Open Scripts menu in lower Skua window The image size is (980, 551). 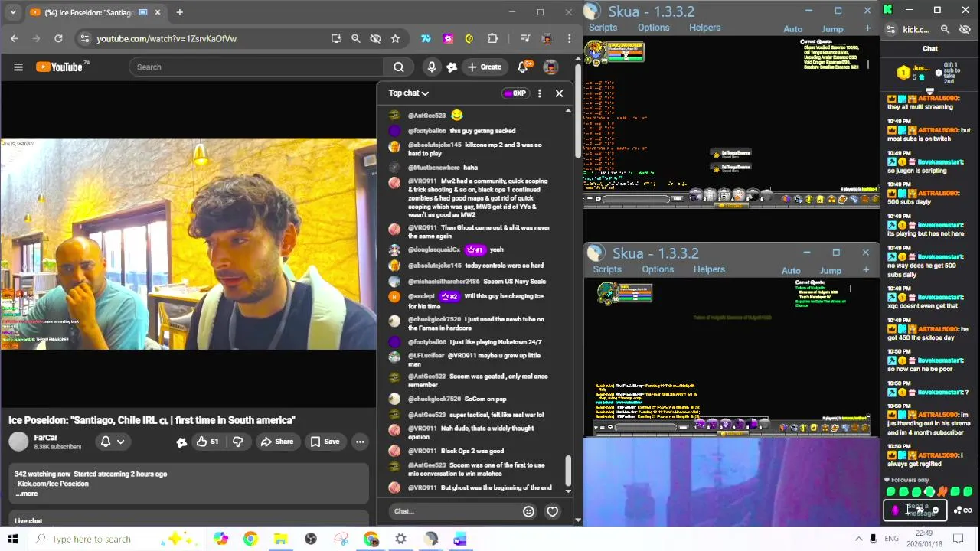607,269
